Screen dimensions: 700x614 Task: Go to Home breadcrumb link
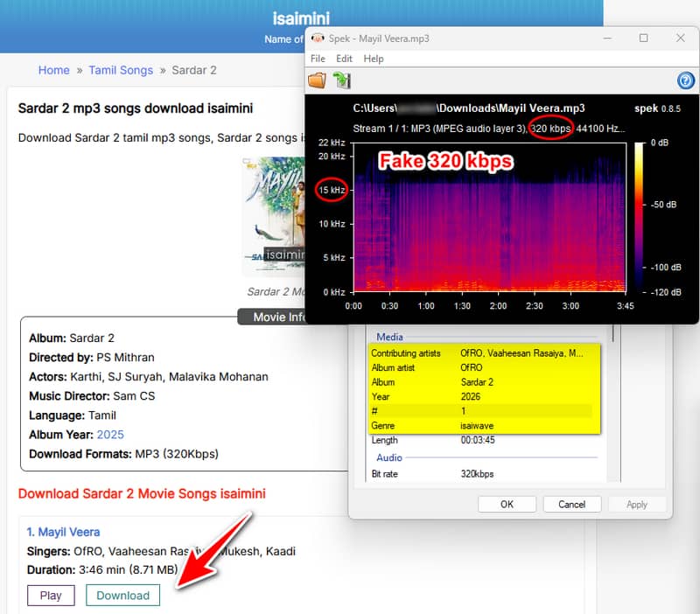[53, 70]
